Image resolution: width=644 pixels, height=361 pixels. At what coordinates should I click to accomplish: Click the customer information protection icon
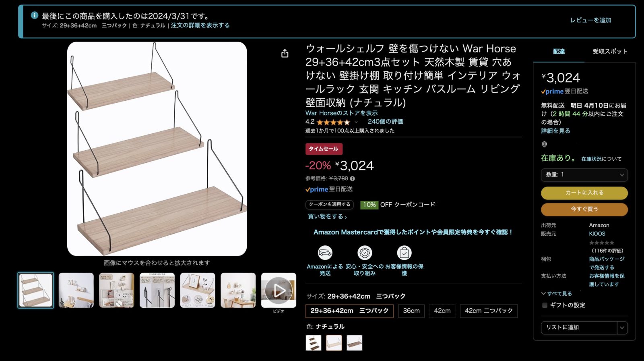404,253
